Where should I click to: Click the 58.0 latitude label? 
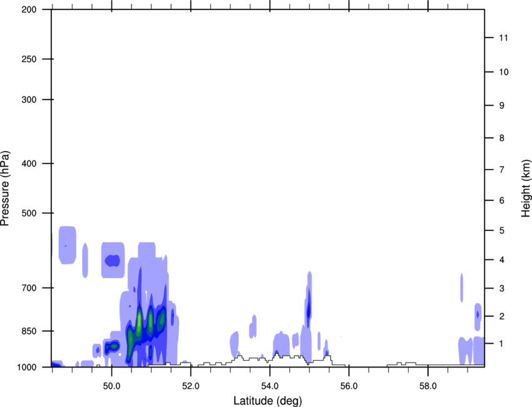pos(428,386)
